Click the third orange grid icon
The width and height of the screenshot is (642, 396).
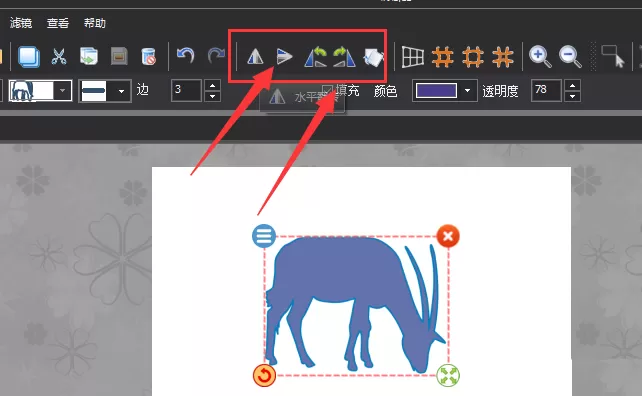pos(503,57)
